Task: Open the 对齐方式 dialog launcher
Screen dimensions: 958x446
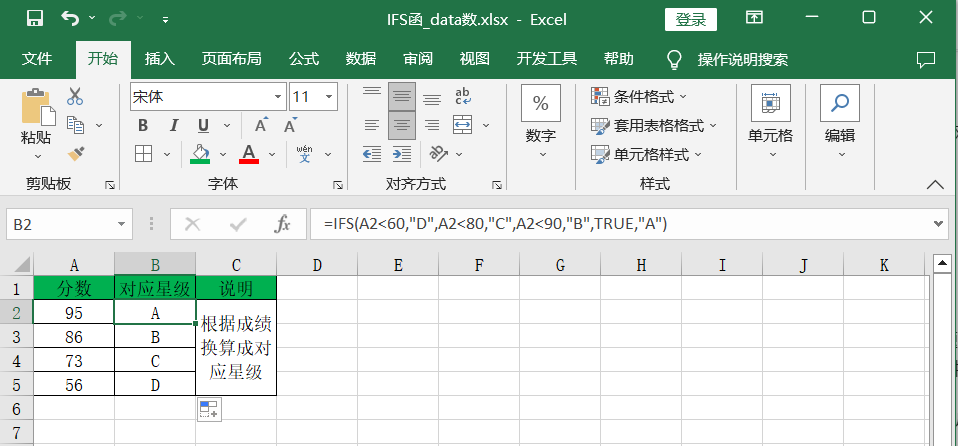Action: 497,185
